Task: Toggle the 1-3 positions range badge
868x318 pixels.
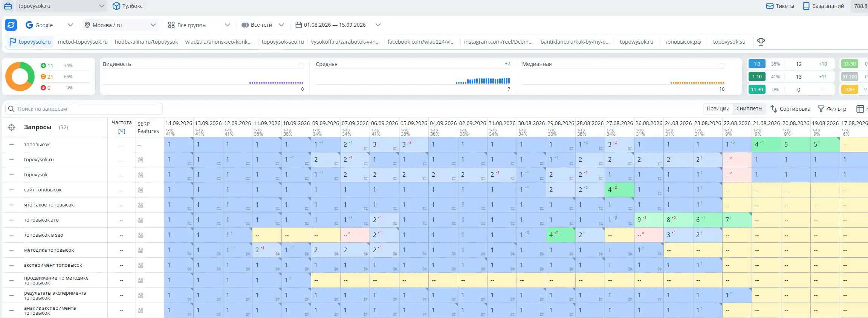Action: point(757,64)
